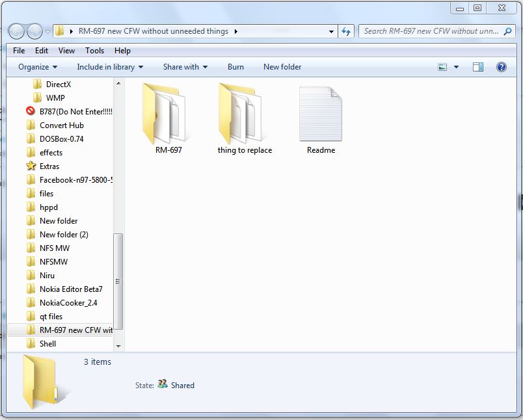The height and width of the screenshot is (420, 523).
Task: Select the plain New folder tree entry
Action: coord(59,220)
